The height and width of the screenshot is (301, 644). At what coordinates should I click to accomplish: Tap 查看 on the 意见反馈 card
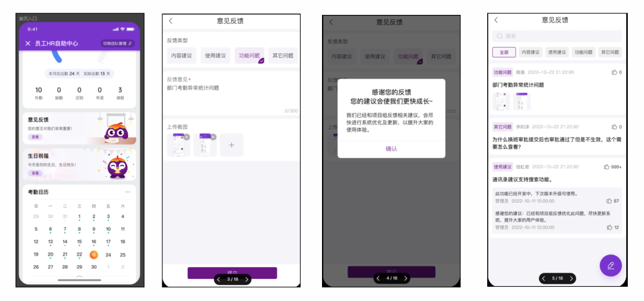[x=35, y=137]
